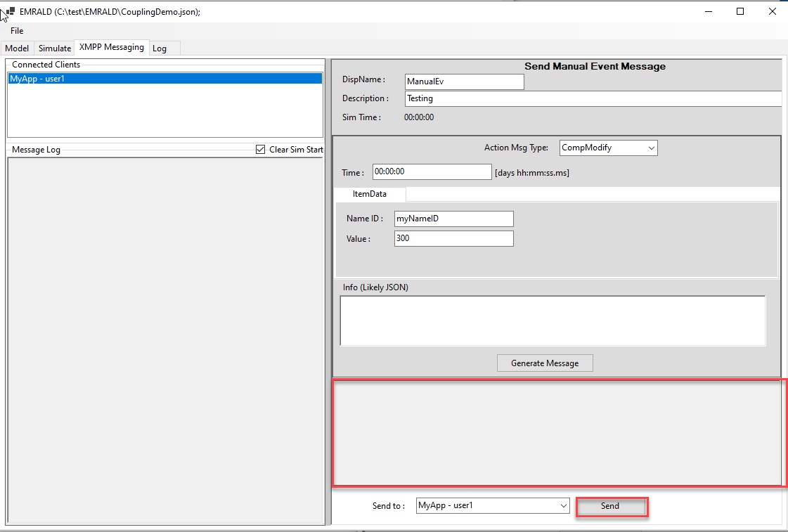Minimize the EMRALD window
788x532 pixels.
tap(709, 11)
